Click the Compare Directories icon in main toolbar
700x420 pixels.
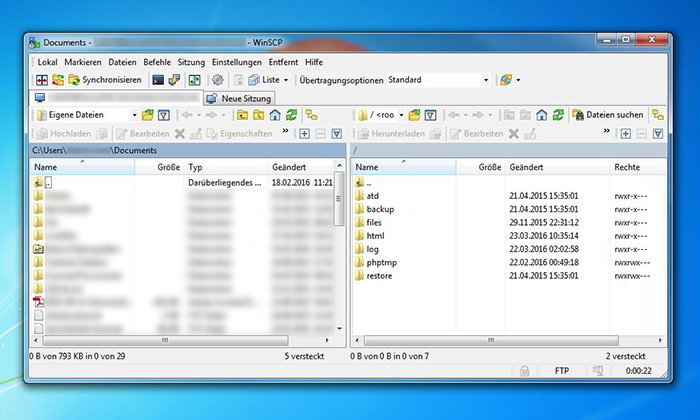pos(42,80)
